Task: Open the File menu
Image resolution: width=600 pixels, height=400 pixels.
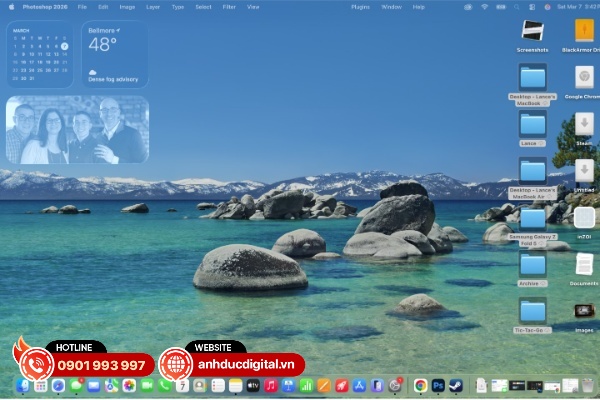Action: (82, 7)
